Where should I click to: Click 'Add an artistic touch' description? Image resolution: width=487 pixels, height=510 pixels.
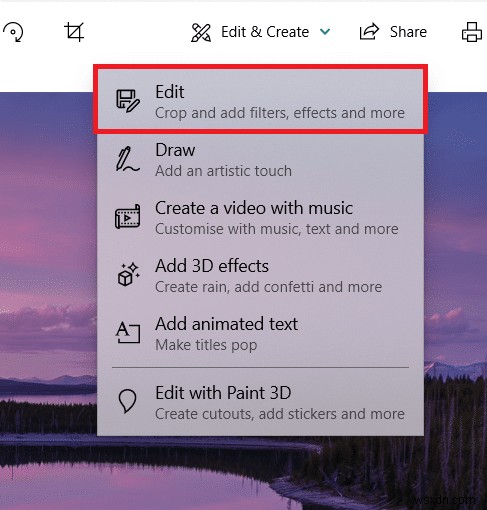[x=223, y=171]
